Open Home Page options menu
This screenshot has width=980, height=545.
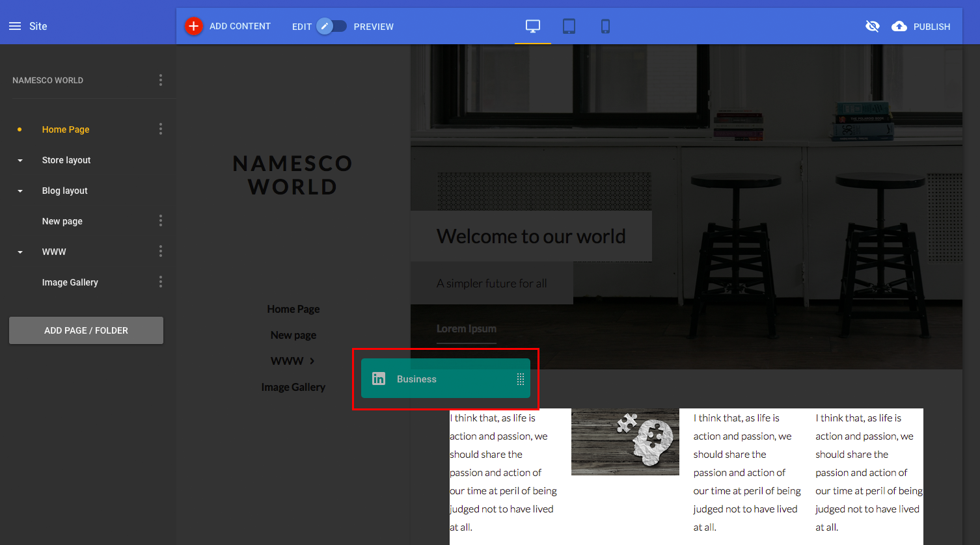(161, 129)
